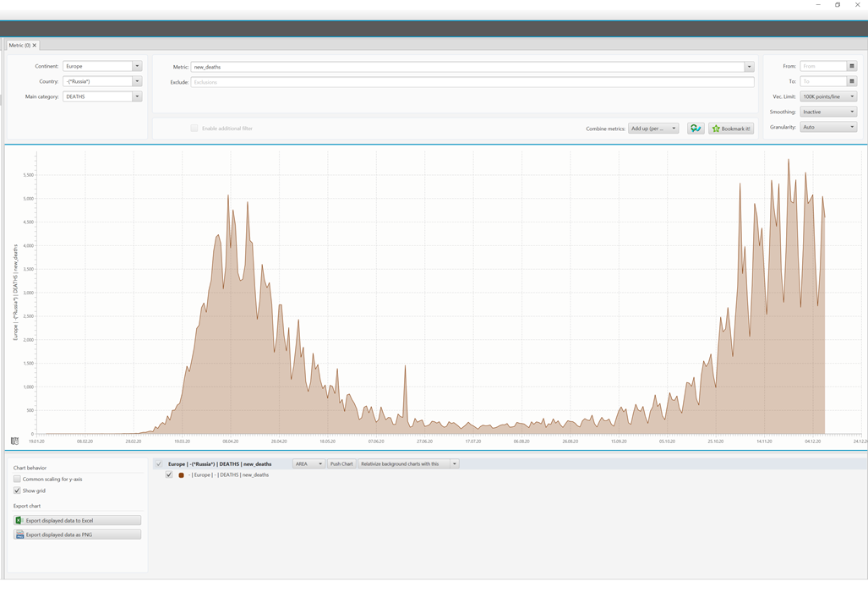Click the Excel icon to export data

tap(19, 521)
